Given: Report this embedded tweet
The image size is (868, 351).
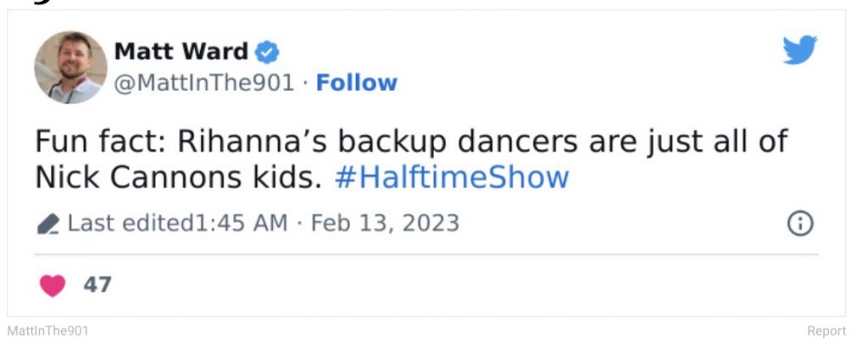Looking at the screenshot, I should 826,331.
